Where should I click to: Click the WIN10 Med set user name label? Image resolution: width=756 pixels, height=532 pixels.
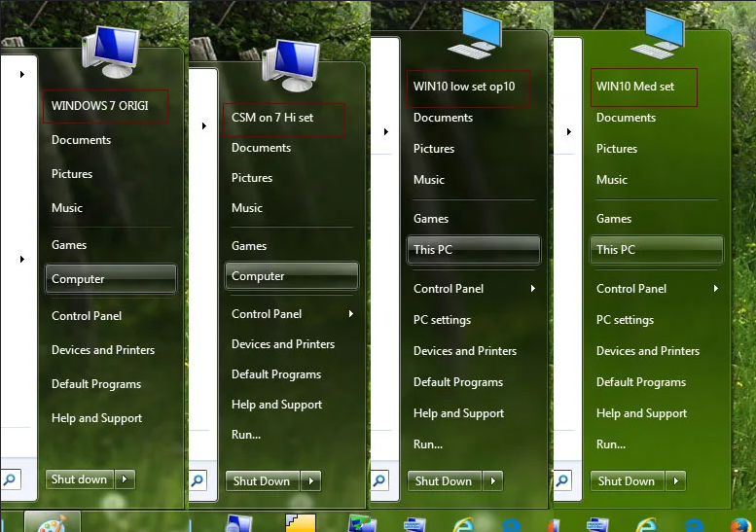634,87
